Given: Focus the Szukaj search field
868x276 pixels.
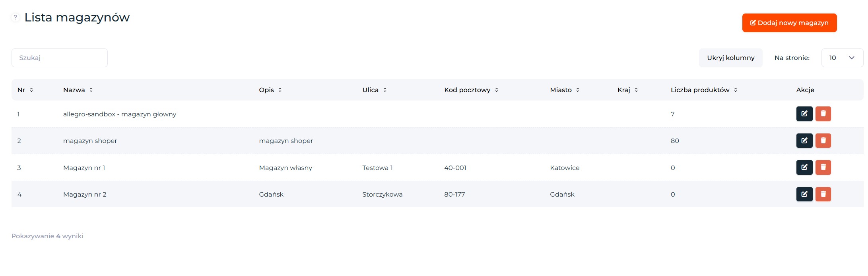Looking at the screenshot, I should pyautogui.click(x=60, y=58).
